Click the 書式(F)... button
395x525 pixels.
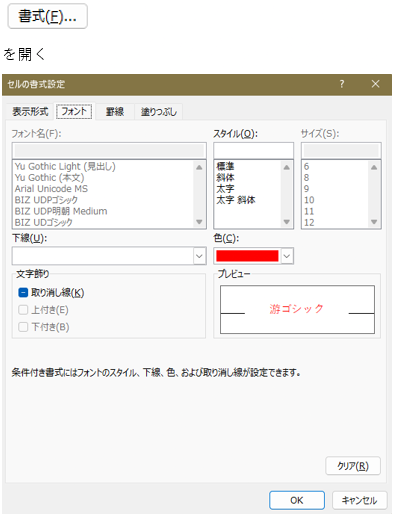(x=48, y=16)
